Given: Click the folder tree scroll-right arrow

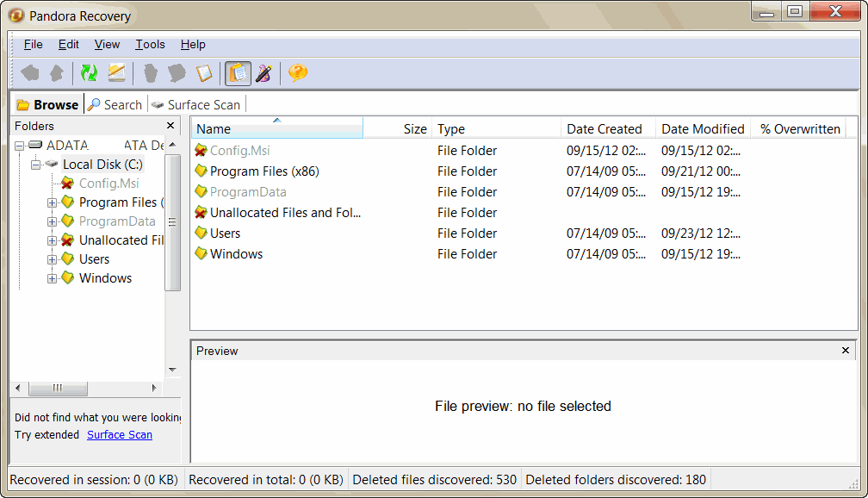Looking at the screenshot, I should (x=154, y=389).
